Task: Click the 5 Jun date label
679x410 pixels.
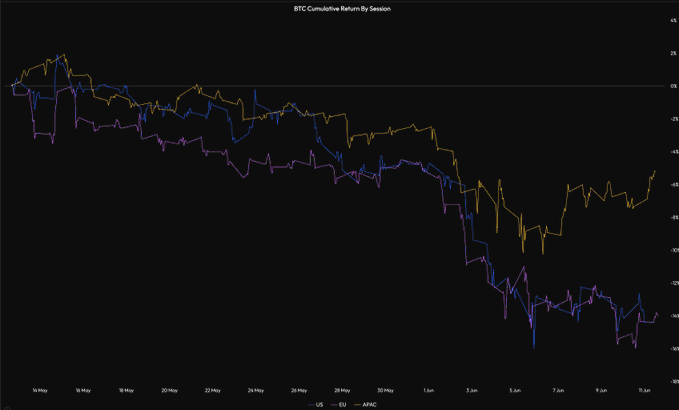Action: tap(515, 391)
